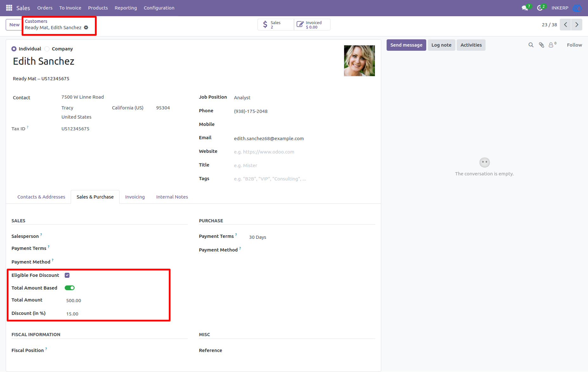Click the Tags input field
Viewport: 588px width, 372px height.
304,179
